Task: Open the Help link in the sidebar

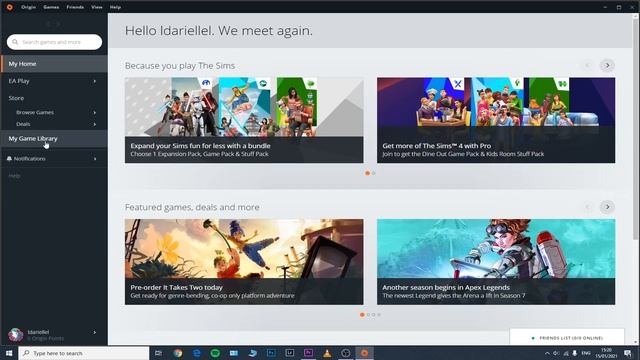Action: [x=14, y=176]
